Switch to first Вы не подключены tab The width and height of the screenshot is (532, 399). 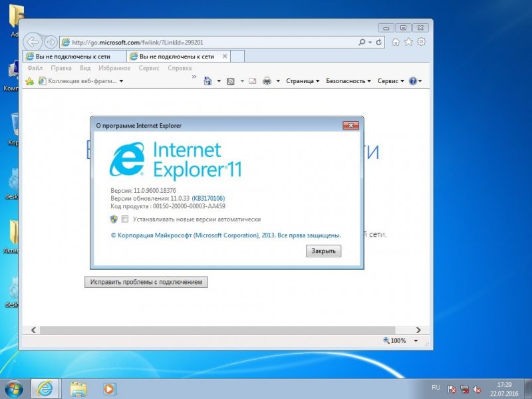74,57
